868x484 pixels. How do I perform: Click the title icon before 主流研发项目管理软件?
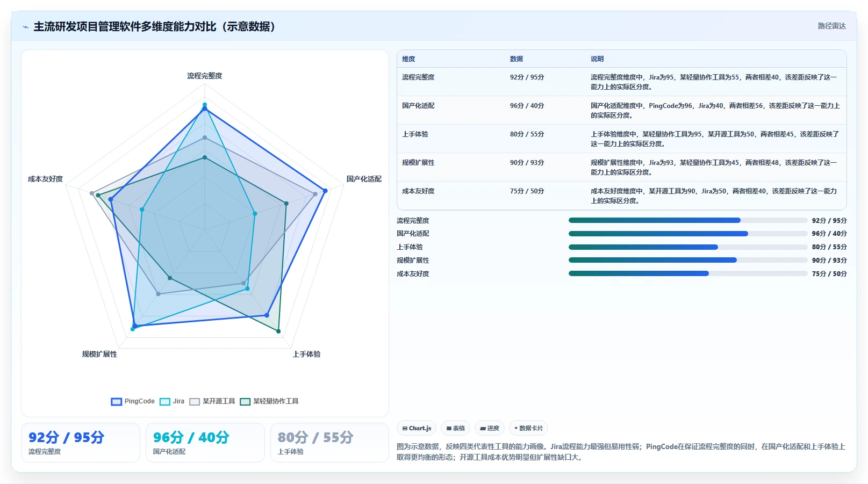point(25,27)
